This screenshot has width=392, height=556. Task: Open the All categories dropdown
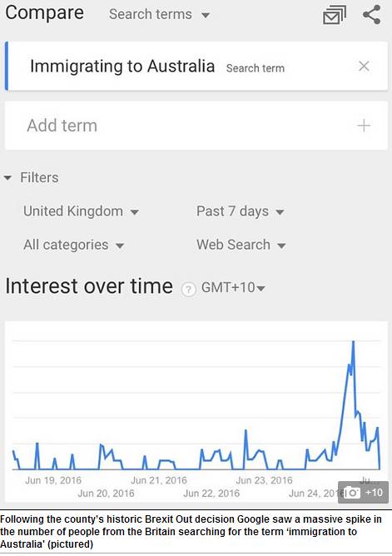point(74,245)
